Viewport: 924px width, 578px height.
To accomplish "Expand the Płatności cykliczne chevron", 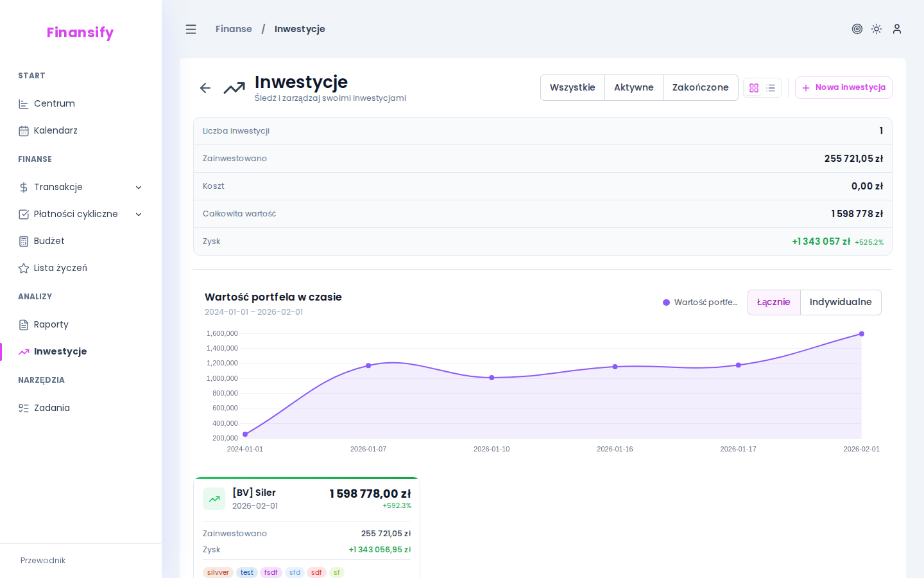I will [139, 215].
